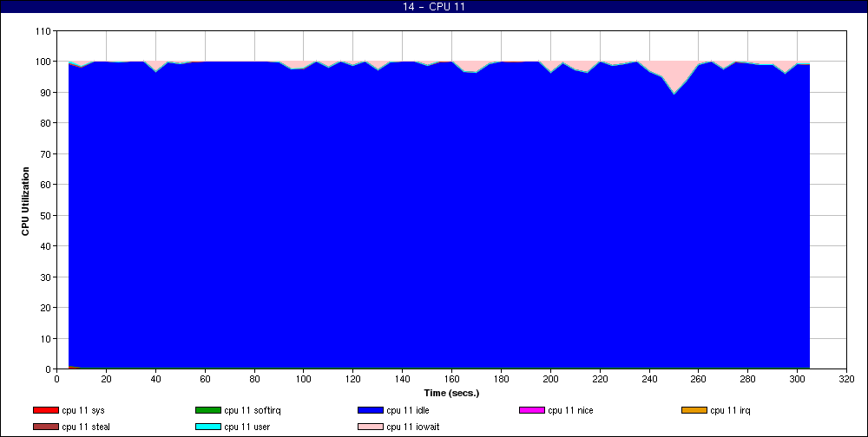
Task: Click the cyan cpu 11 user legend swatch
Action: point(208,427)
